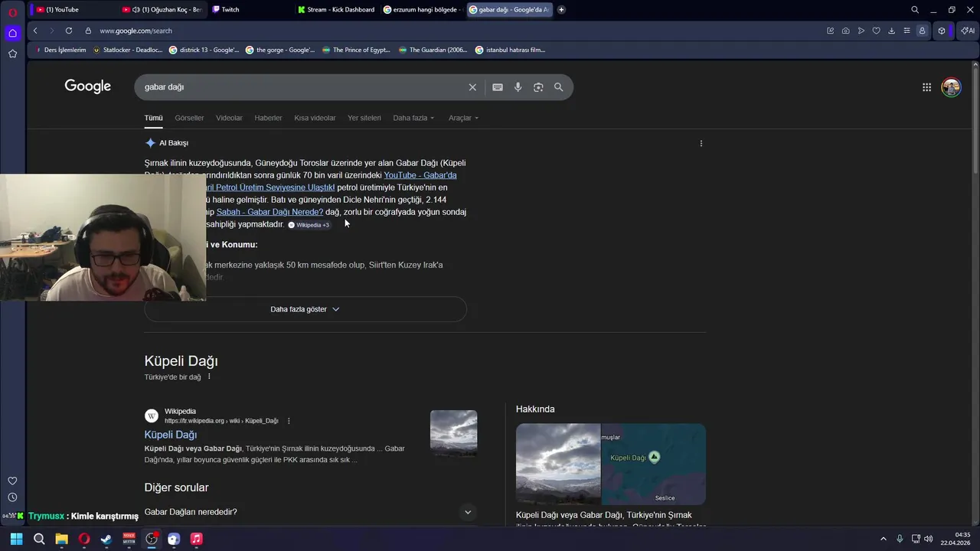Open Sabah - Gabar Dağı Nerede? link
Image resolution: width=980 pixels, height=551 pixels.
pos(269,212)
